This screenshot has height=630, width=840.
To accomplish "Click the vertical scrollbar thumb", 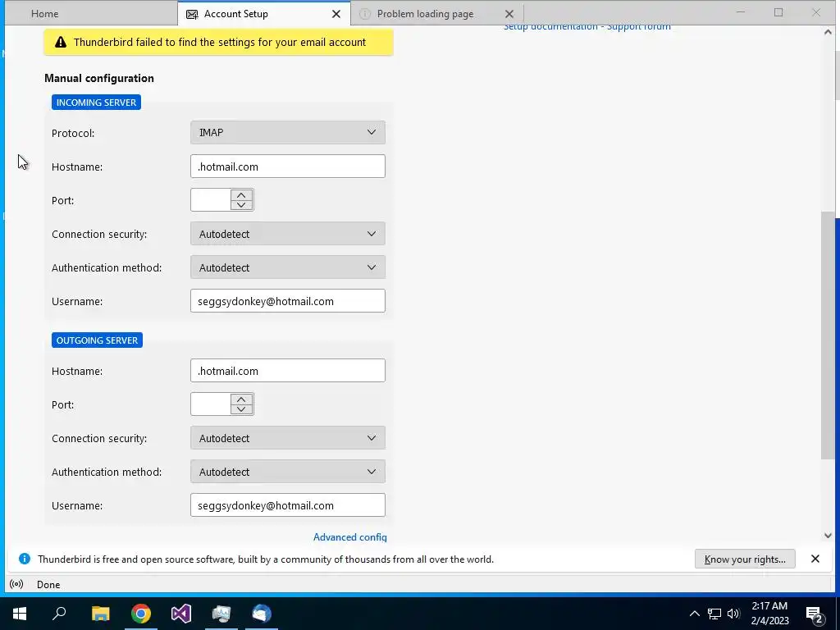I will coord(828,335).
